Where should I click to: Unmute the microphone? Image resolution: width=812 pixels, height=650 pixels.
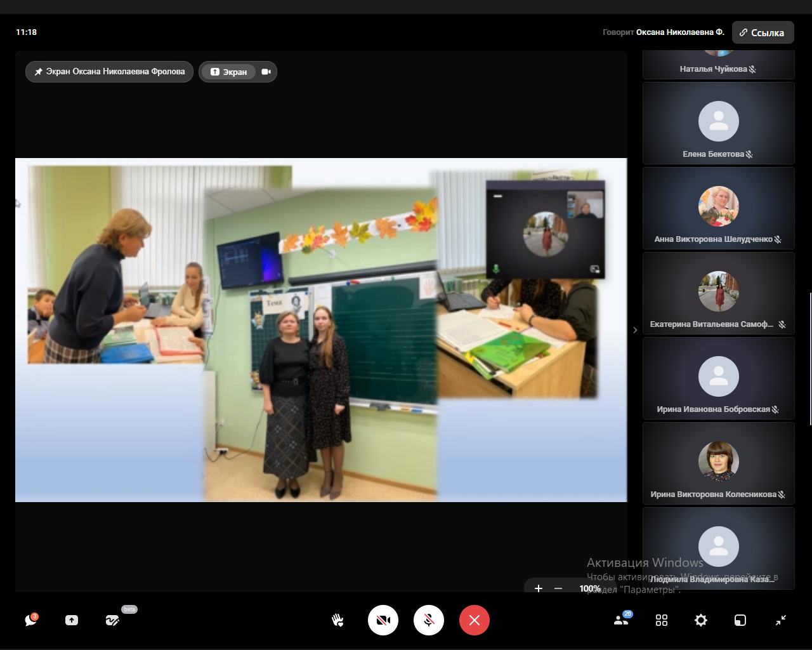pyautogui.click(x=428, y=620)
